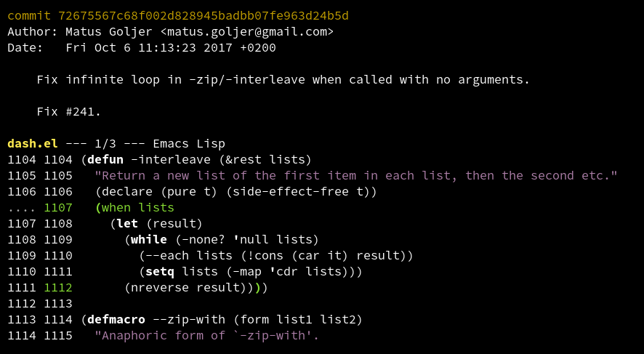The image size is (644, 354).
Task: Click the green line number 1112
Action: pyautogui.click(x=58, y=287)
